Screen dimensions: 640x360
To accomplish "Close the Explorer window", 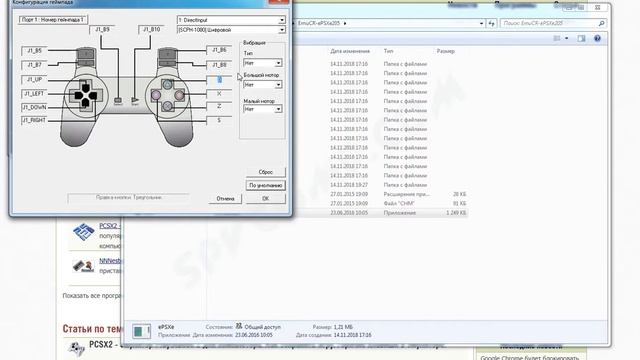I will coord(597,7).
